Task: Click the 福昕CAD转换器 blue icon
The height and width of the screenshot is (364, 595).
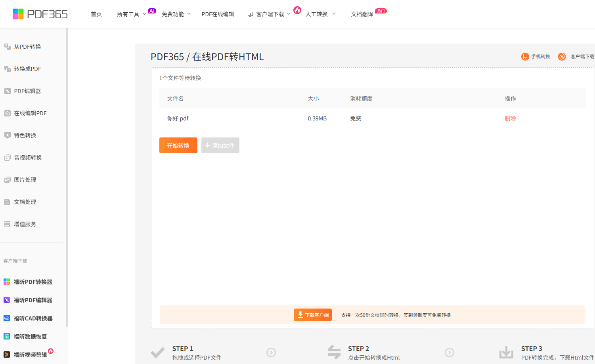Action: 7,318
